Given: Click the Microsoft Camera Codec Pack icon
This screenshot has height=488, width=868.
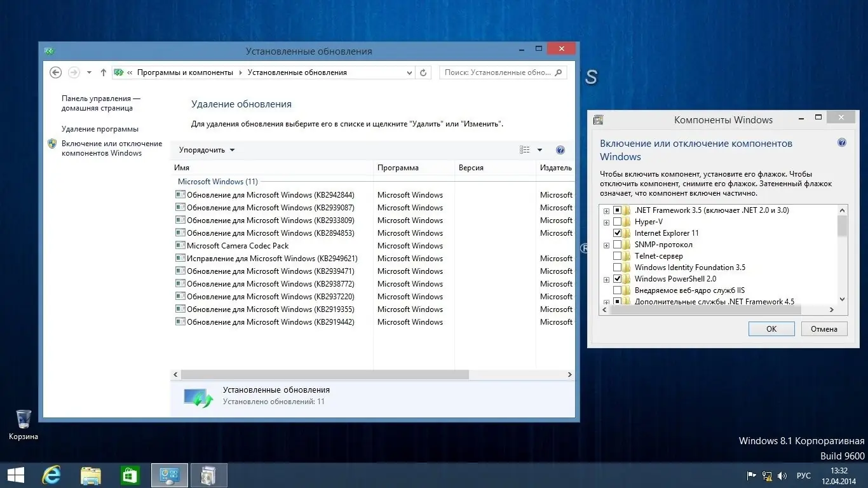Looking at the screenshot, I should tap(180, 246).
